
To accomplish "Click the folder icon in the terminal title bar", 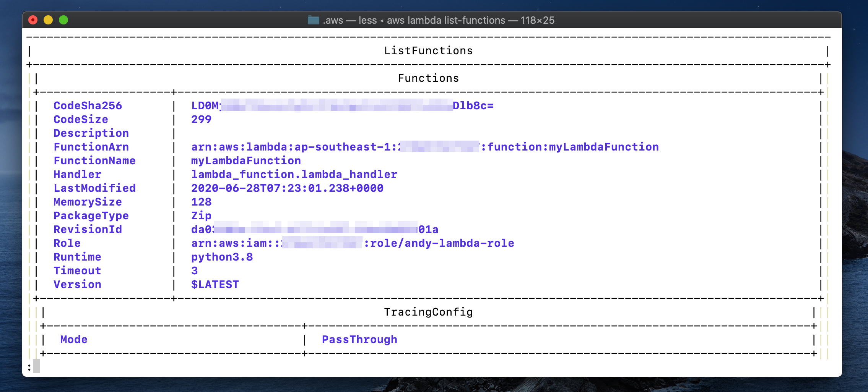I will 313,20.
